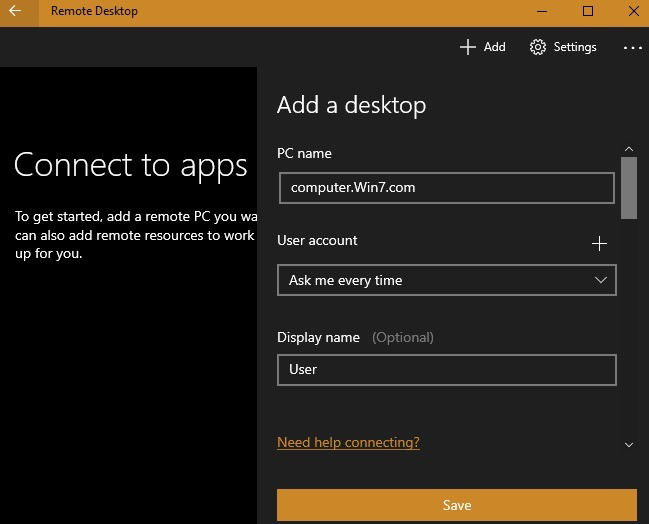This screenshot has width=649, height=524.
Task: Go back using the title bar arrow
Action: tap(15, 11)
